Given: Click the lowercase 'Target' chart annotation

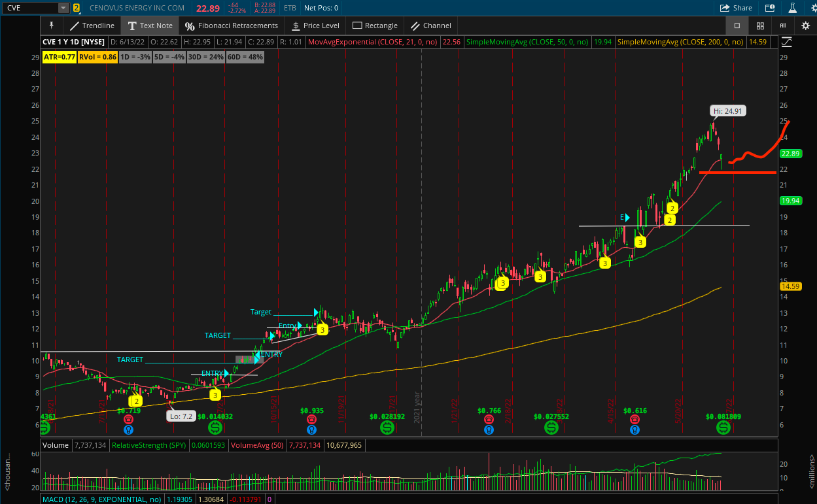Looking at the screenshot, I should click(x=260, y=312).
